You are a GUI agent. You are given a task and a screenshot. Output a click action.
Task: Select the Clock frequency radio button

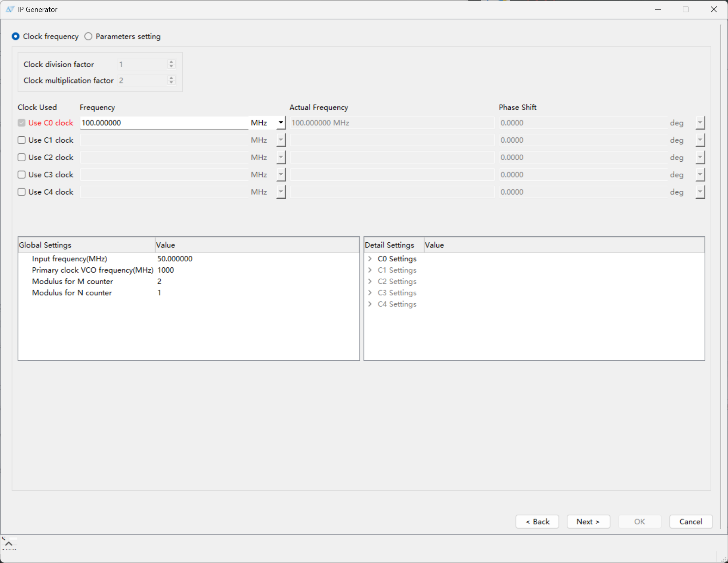tap(15, 37)
